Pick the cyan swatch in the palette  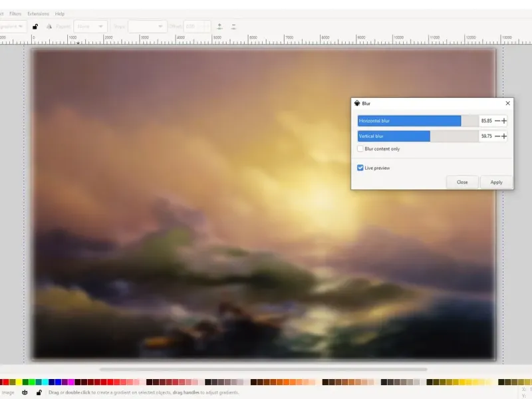pyautogui.click(x=45, y=382)
